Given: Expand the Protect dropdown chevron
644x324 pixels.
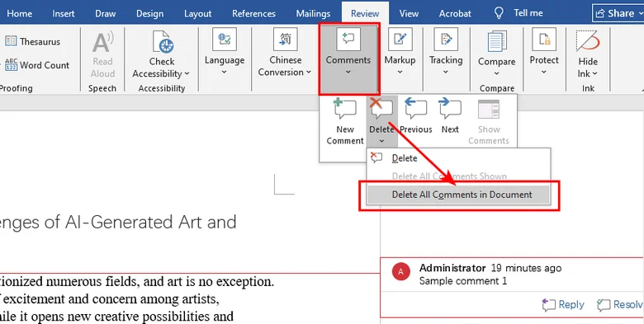Looking at the screenshot, I should pos(544,73).
